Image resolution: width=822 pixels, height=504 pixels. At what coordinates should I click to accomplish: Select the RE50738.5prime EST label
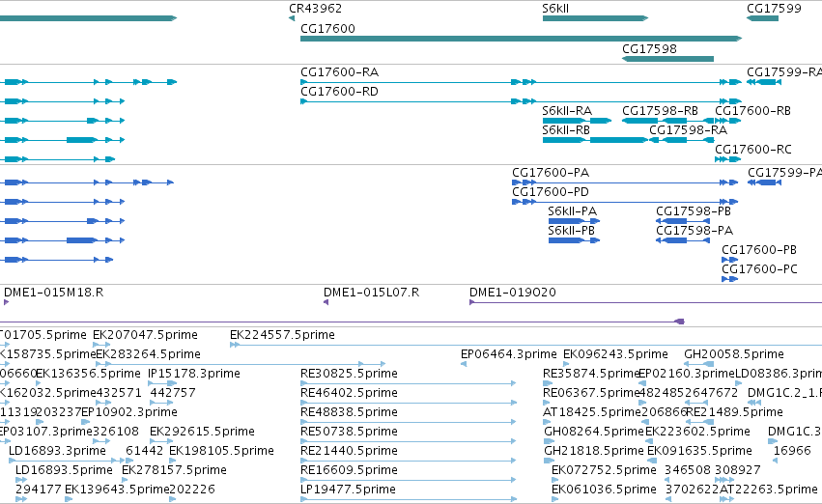(x=349, y=432)
